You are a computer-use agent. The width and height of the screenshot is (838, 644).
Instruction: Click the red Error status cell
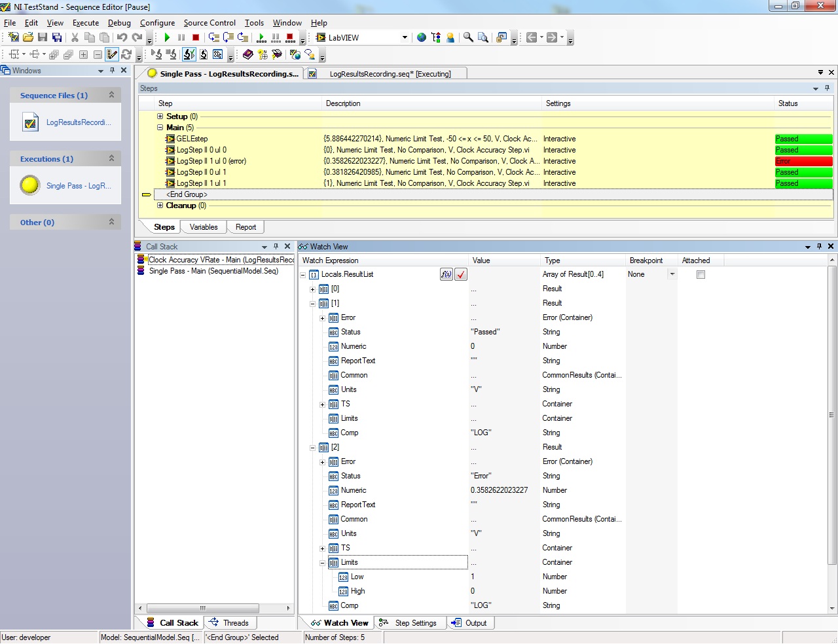(x=803, y=161)
